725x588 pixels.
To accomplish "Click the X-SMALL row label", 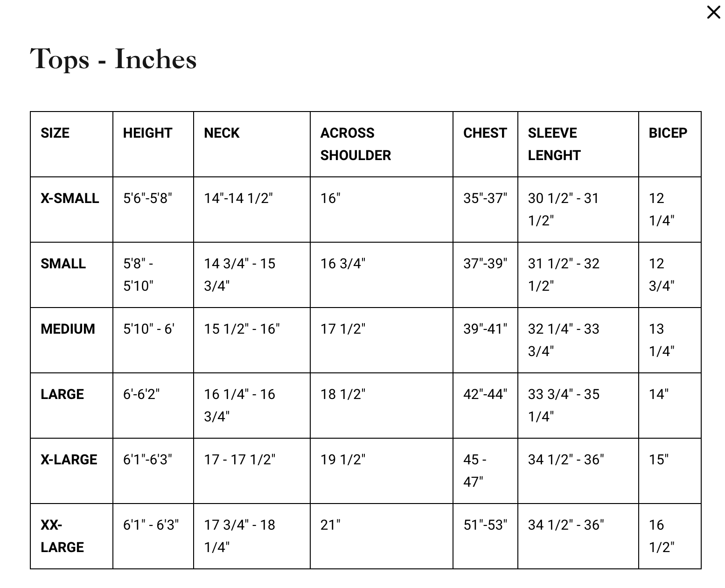I will 70,198.
